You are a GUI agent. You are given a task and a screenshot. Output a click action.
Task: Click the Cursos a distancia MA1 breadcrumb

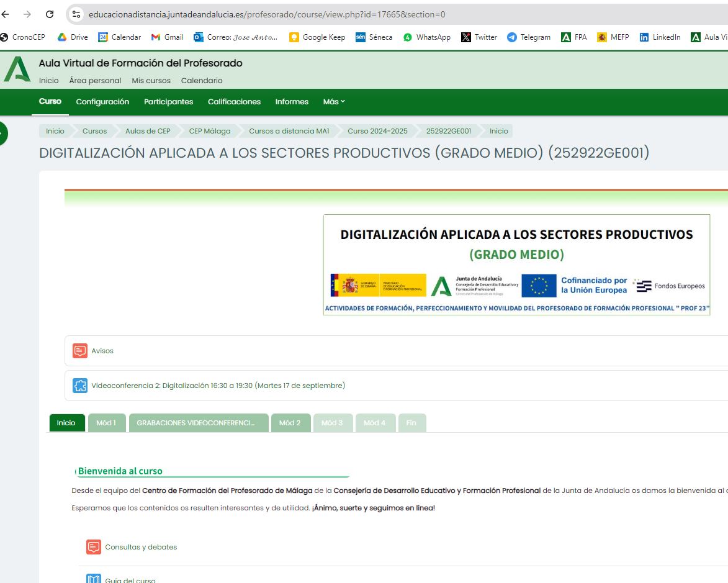(289, 131)
